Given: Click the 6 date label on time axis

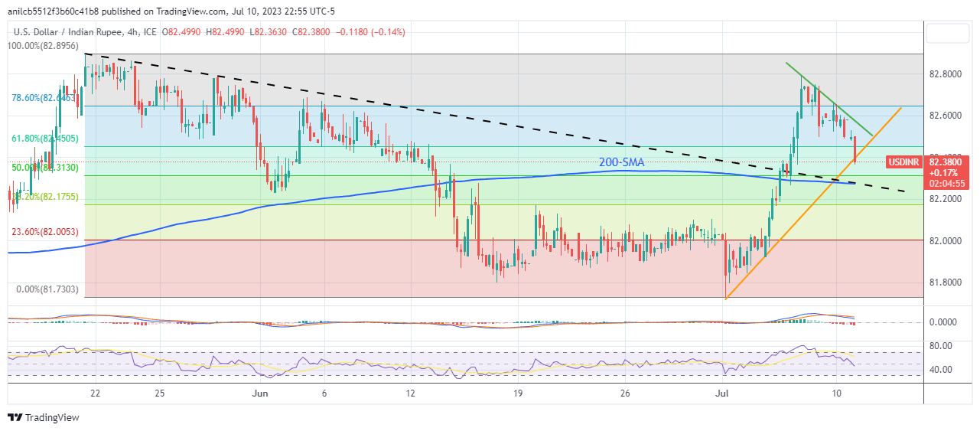Looking at the screenshot, I should click(324, 393).
